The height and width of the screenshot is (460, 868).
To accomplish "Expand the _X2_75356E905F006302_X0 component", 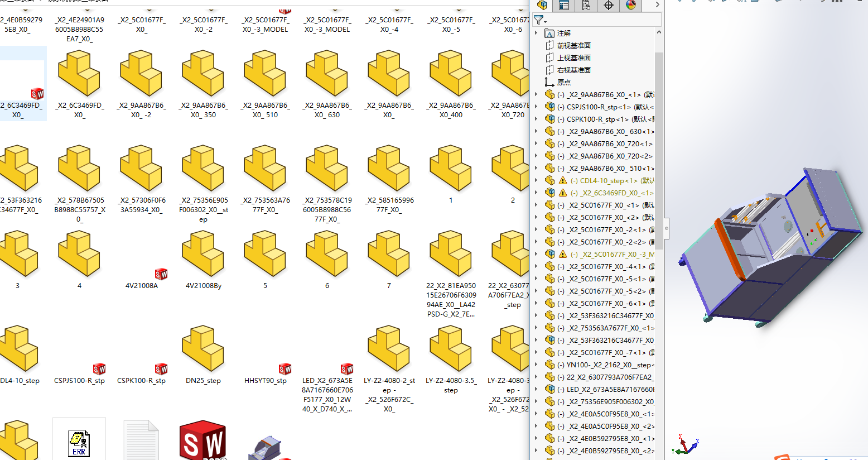I will 536,401.
